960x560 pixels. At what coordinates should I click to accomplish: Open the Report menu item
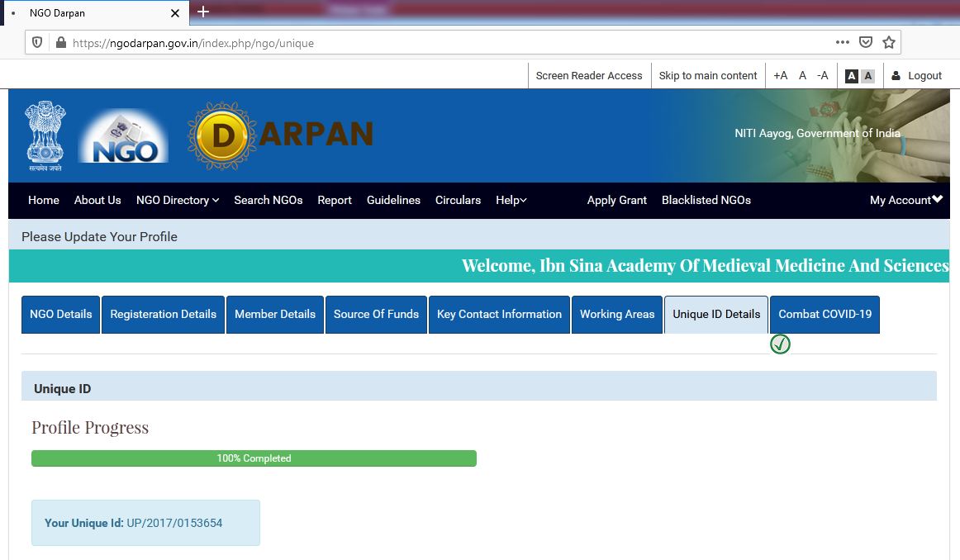(335, 200)
